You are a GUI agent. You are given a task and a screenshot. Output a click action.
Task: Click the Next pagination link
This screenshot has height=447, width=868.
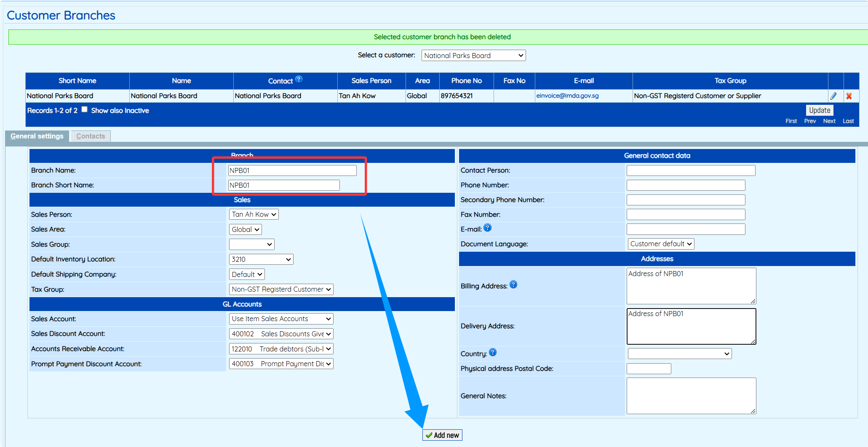[829, 121]
